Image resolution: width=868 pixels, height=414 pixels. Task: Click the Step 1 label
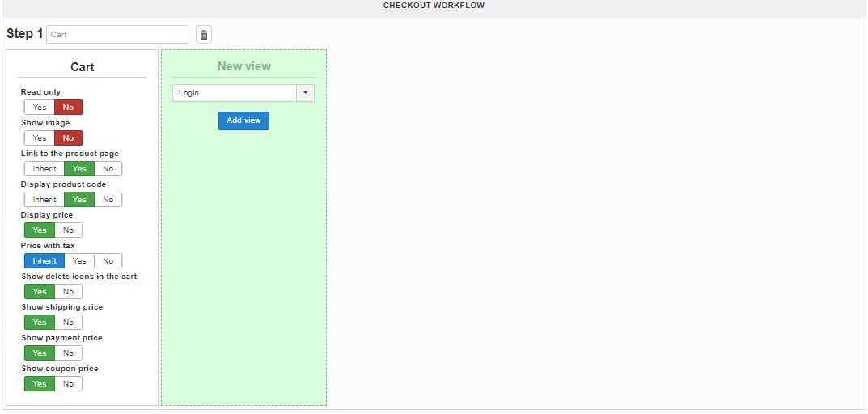pyautogui.click(x=24, y=34)
